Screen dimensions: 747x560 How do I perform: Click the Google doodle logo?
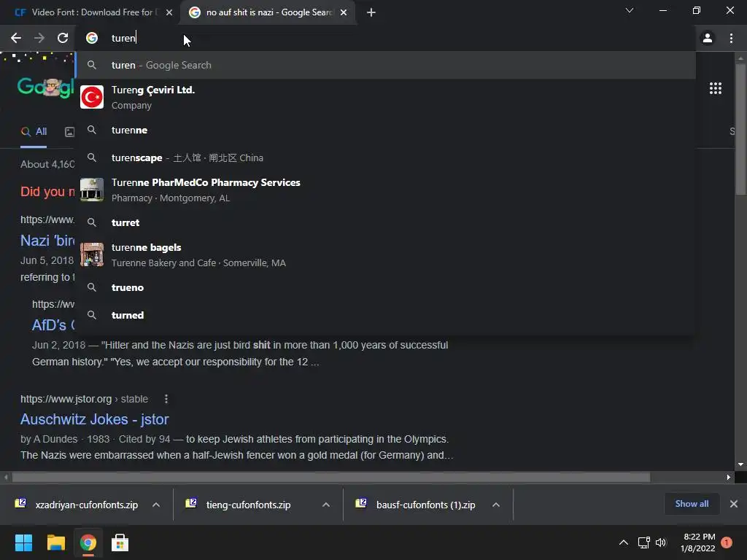coord(46,87)
